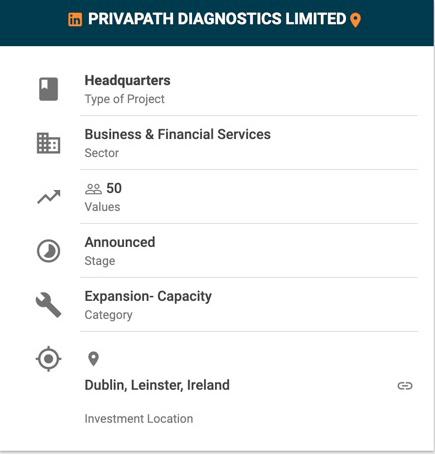The height and width of the screenshot is (455, 435).
Task: Click Dublin, Leinster, Ireland location text
Action: click(x=157, y=385)
